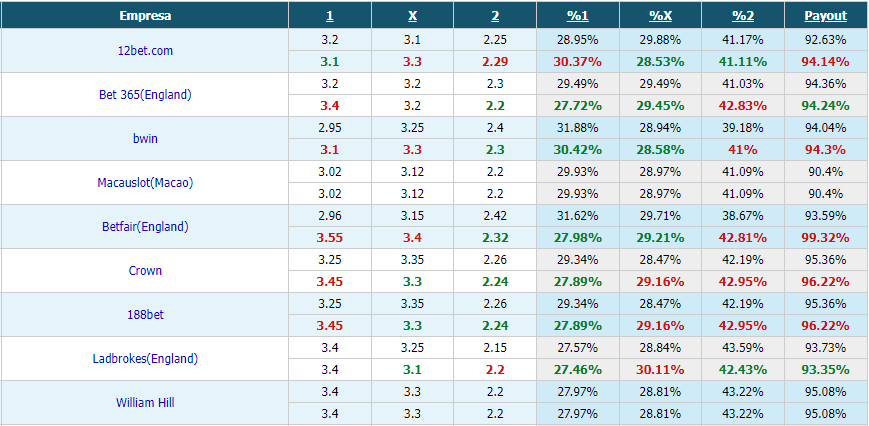Viewport: 869px width, 426px height.
Task: Open the Betfair(England) link
Action: click(145, 227)
